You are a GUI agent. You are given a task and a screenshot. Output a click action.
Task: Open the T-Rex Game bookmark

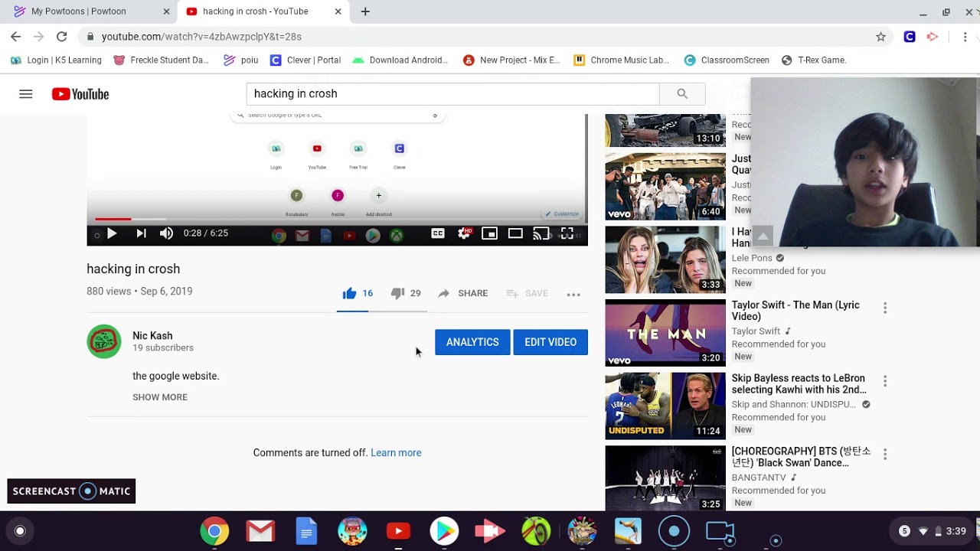[814, 60]
